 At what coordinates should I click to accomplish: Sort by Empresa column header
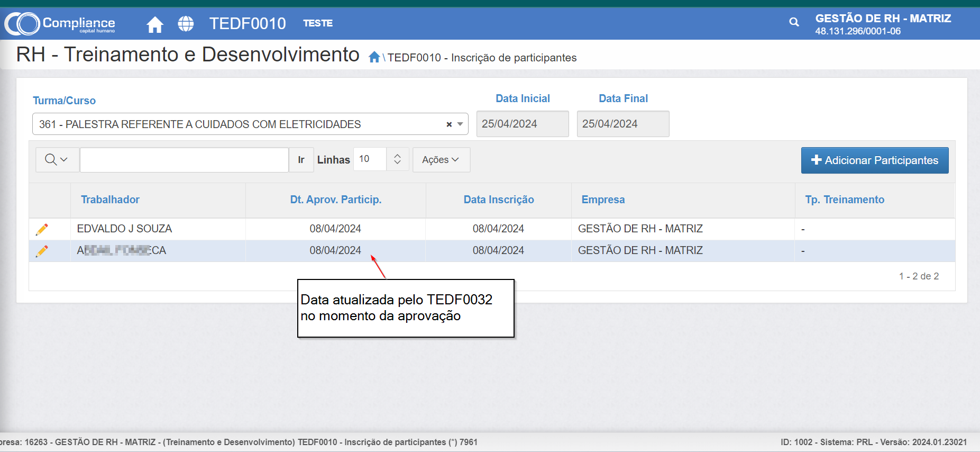coord(603,200)
